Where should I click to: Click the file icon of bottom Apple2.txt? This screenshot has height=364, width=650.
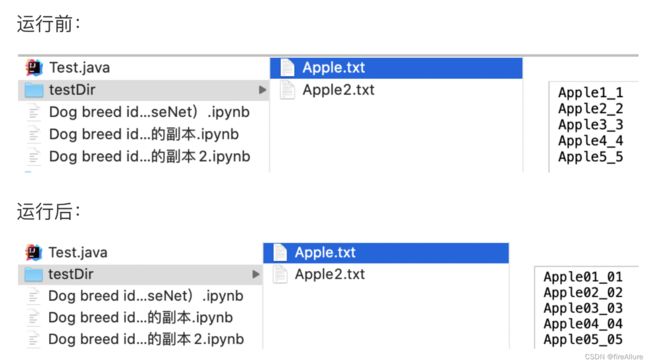(280, 274)
